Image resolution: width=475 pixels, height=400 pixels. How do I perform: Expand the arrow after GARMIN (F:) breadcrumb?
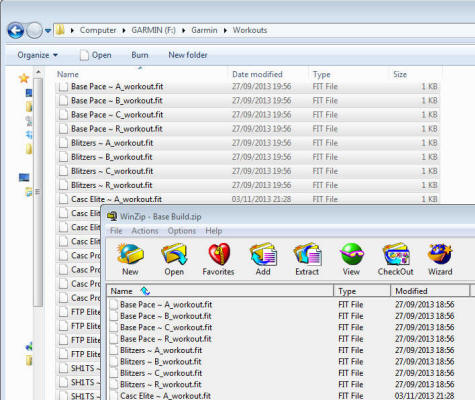[183, 30]
